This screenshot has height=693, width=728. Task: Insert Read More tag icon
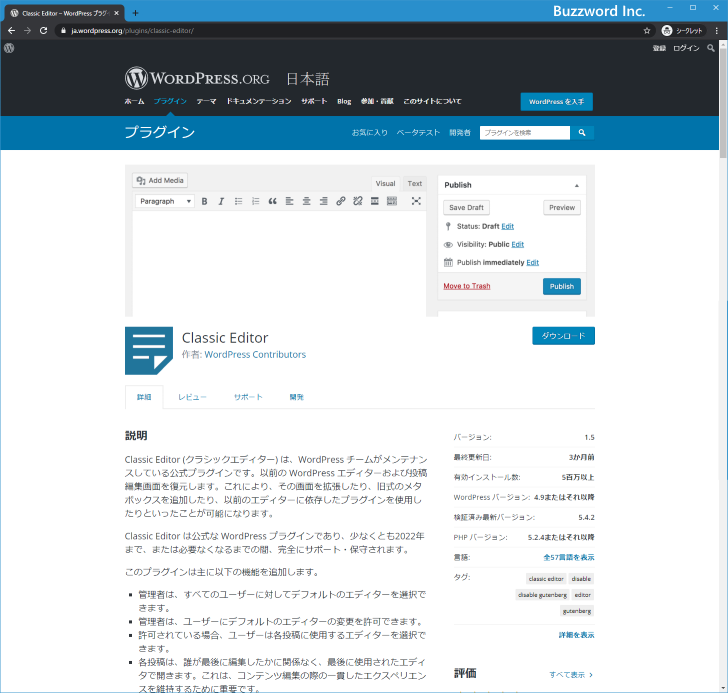tap(375, 201)
